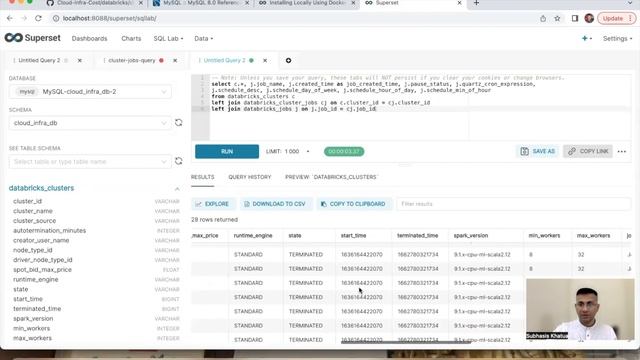
Task: Open the DATABASE dropdown
Action: 90,92
